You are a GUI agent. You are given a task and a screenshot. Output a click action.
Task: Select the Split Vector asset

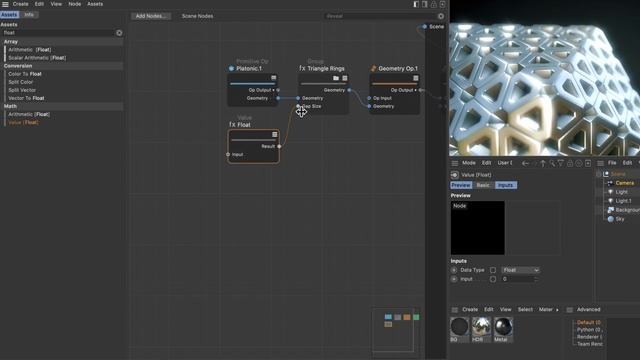22,90
